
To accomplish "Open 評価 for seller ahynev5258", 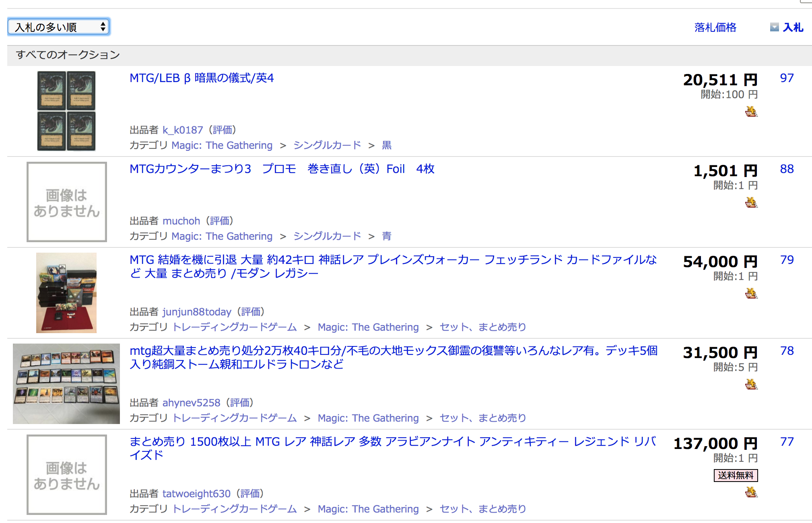I will point(240,403).
